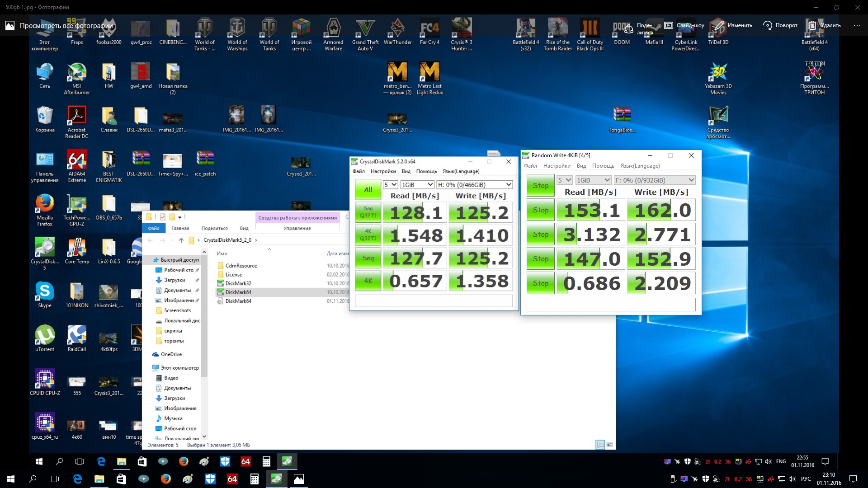
Task: Click the Поворот (rotate) icon in Photos toolbar
Action: pyautogui.click(x=767, y=25)
